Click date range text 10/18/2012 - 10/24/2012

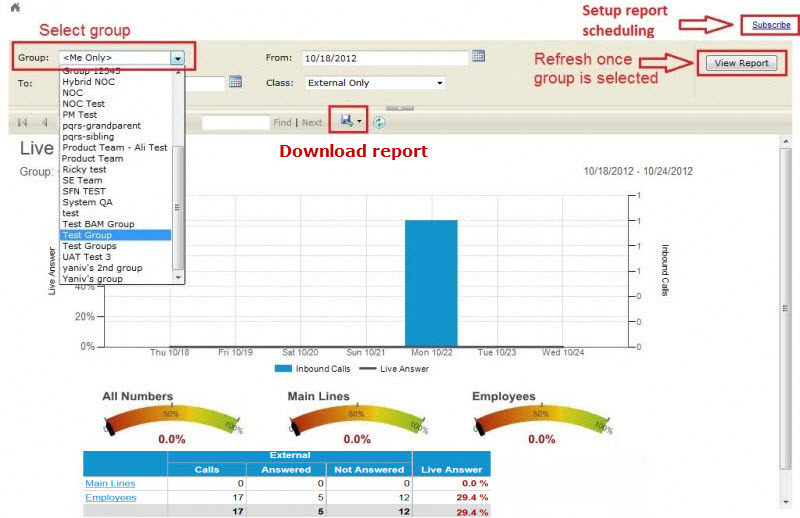pos(638,171)
